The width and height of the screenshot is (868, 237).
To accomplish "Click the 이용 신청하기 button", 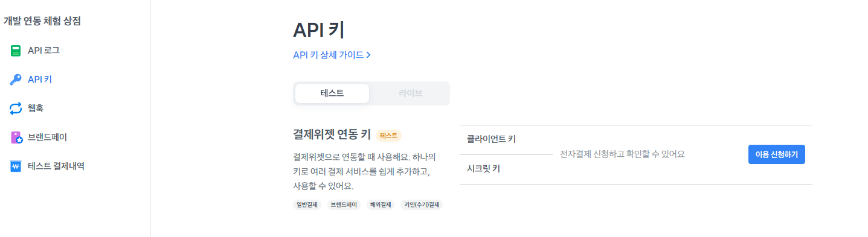I will (x=776, y=154).
